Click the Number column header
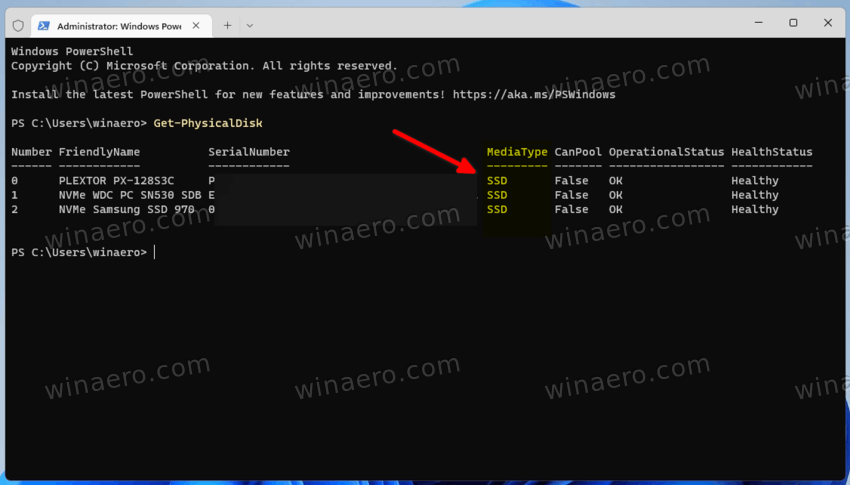The height and width of the screenshot is (485, 850). pyautogui.click(x=31, y=152)
